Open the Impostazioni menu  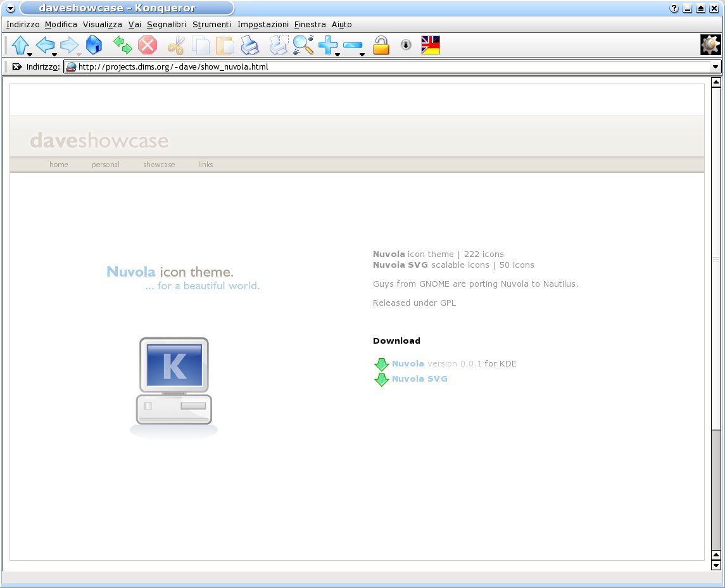[x=263, y=25]
